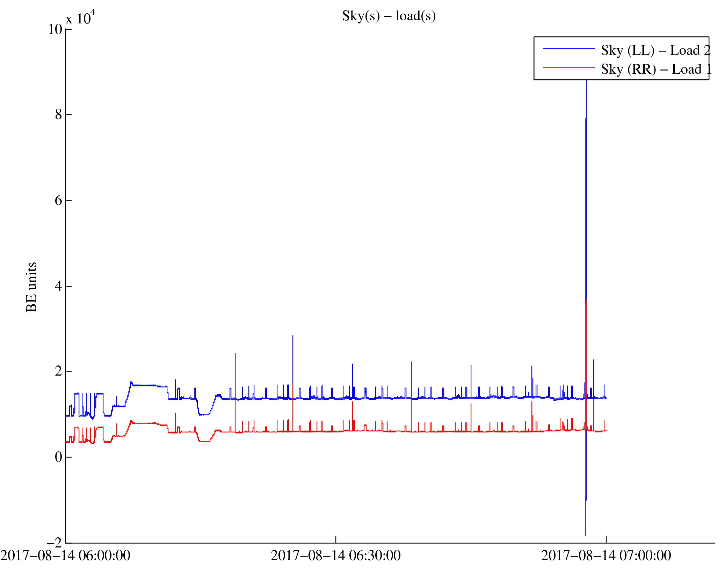Click the x-axis tick mark at 07:00:00

click(606, 539)
